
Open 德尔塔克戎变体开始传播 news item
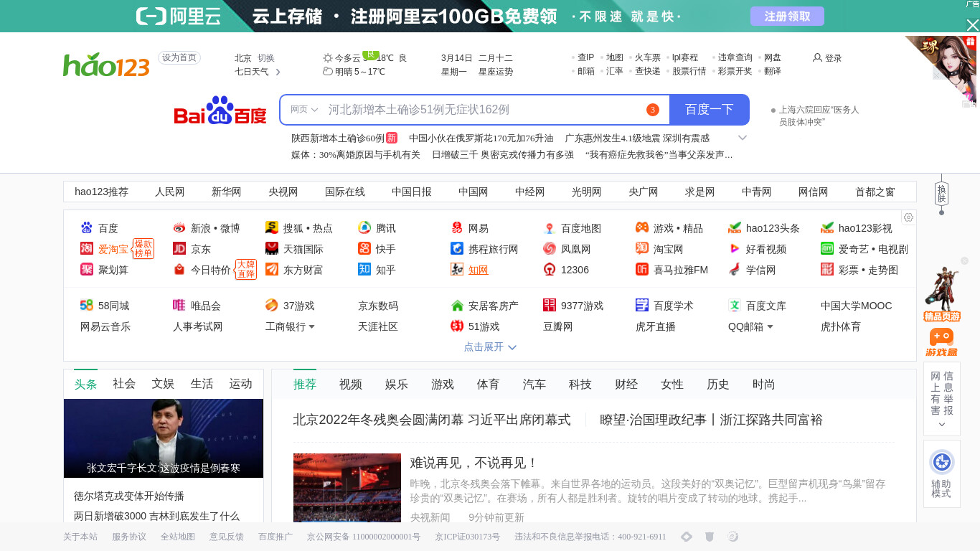[129, 496]
